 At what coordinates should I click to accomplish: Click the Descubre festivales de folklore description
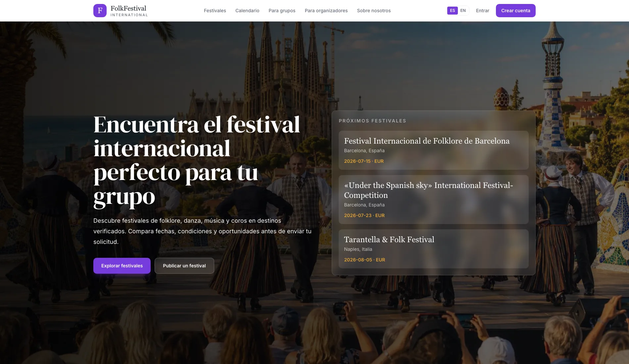(202, 231)
